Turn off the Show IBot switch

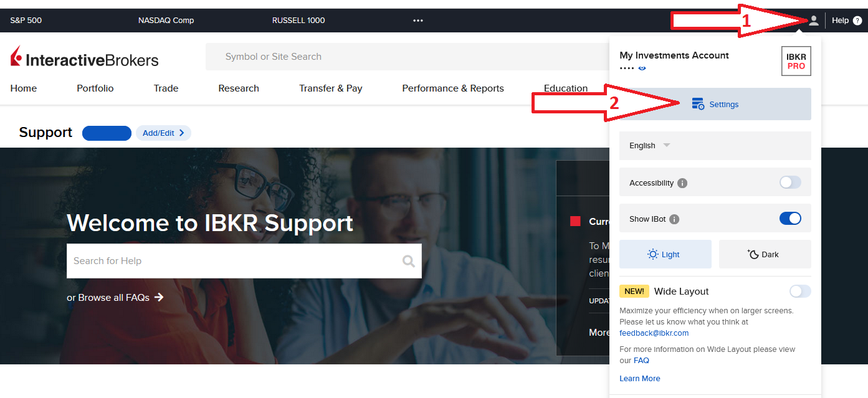coord(790,219)
